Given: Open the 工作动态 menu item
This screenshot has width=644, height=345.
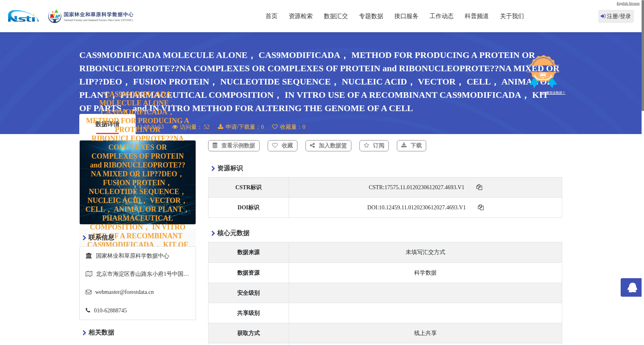Looking at the screenshot, I should (x=442, y=16).
